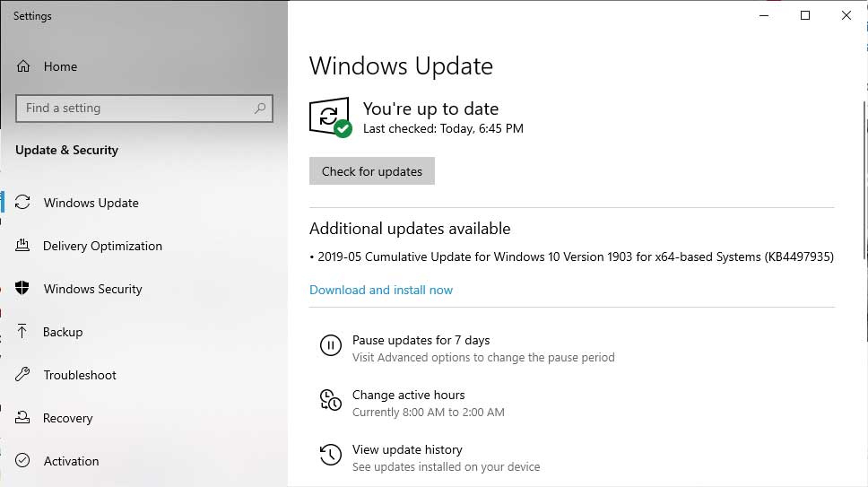Click the 'Additional updates available' heading

410,229
